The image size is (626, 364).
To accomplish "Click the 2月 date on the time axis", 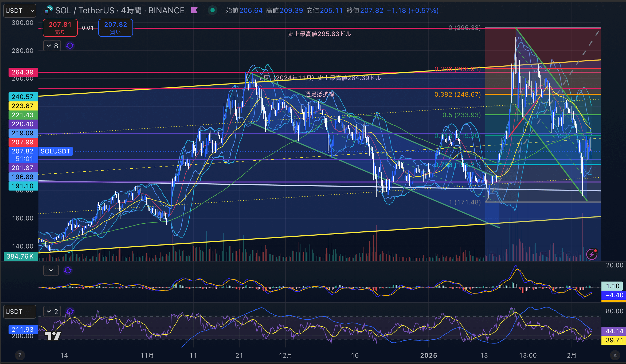I will click(x=572, y=355).
